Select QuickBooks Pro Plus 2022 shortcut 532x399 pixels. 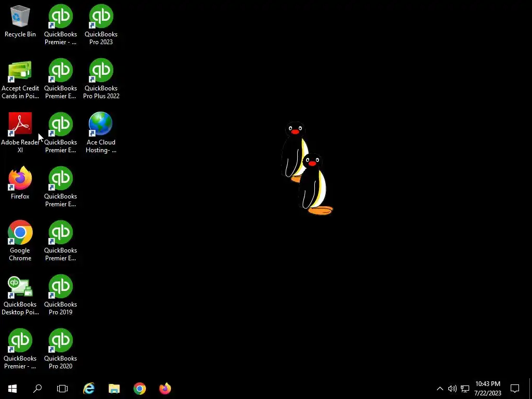[101, 79]
